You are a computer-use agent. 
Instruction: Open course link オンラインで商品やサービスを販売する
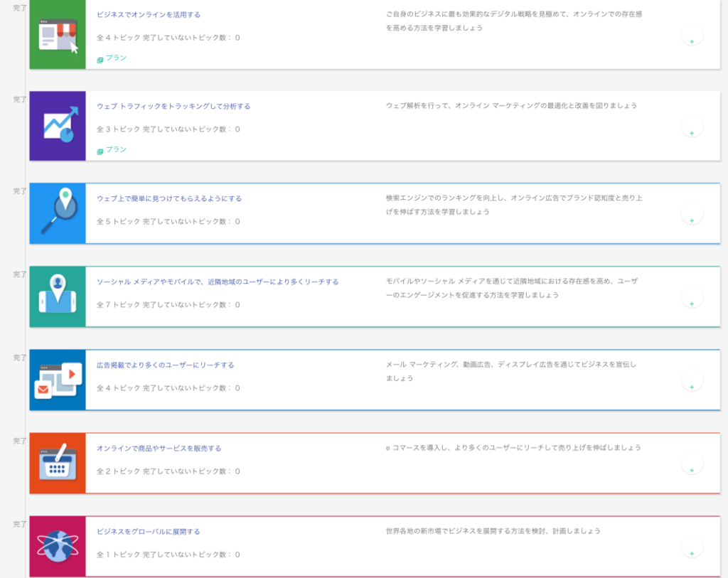pos(159,449)
